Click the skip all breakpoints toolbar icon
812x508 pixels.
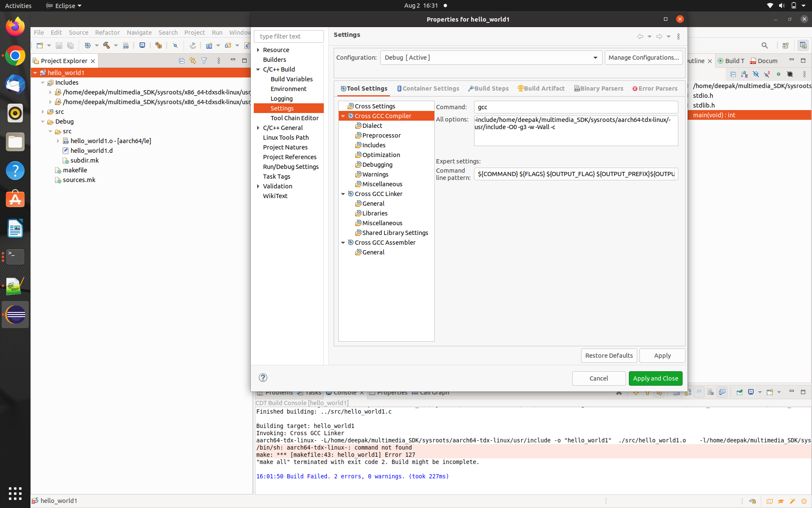click(175, 45)
